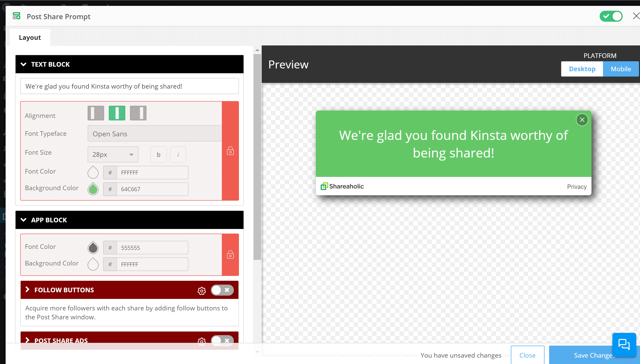Click the right alignment icon
This screenshot has width=640, height=364.
(x=138, y=113)
